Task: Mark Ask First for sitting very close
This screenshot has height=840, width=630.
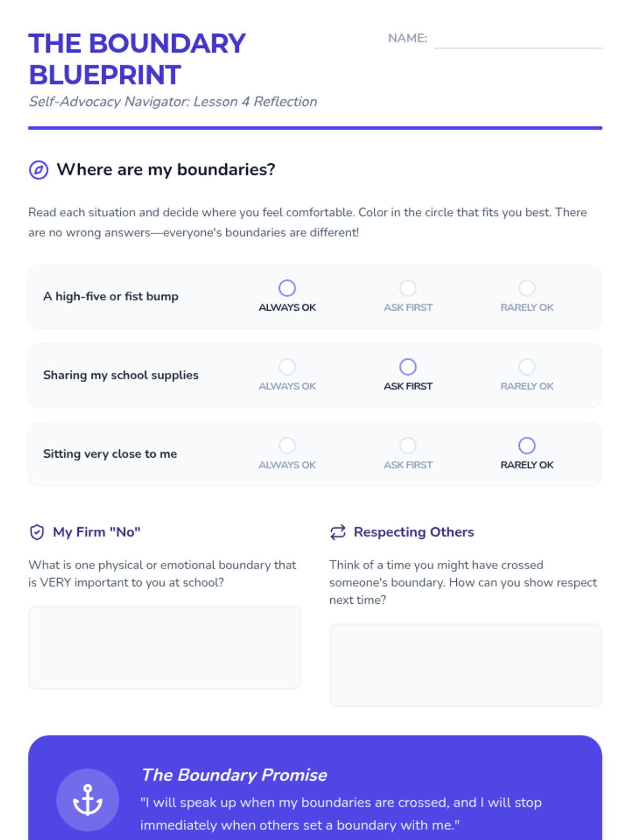Action: [408, 446]
